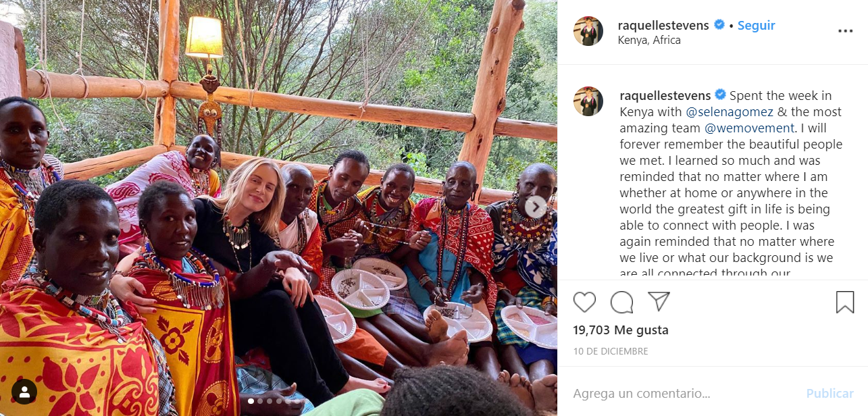Viewport: 868px width, 416px height.
Task: Open comments via the speech bubble icon
Action: (621, 302)
